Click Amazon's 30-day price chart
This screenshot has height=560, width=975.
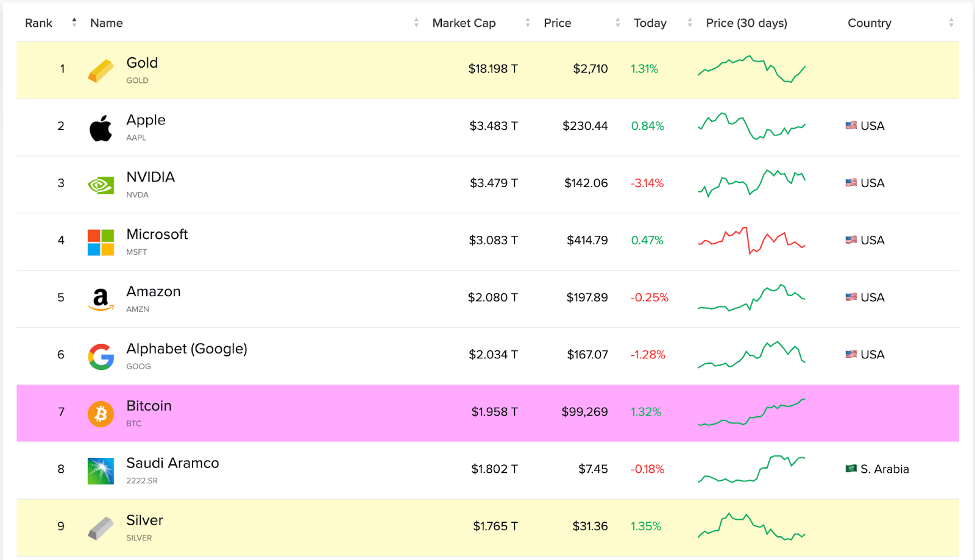pyautogui.click(x=751, y=297)
